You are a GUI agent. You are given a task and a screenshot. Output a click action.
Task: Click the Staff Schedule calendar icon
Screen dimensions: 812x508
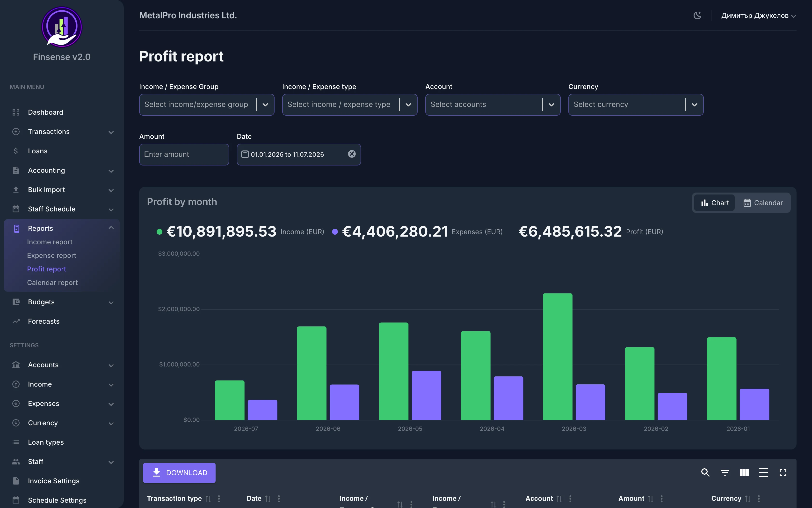16,209
